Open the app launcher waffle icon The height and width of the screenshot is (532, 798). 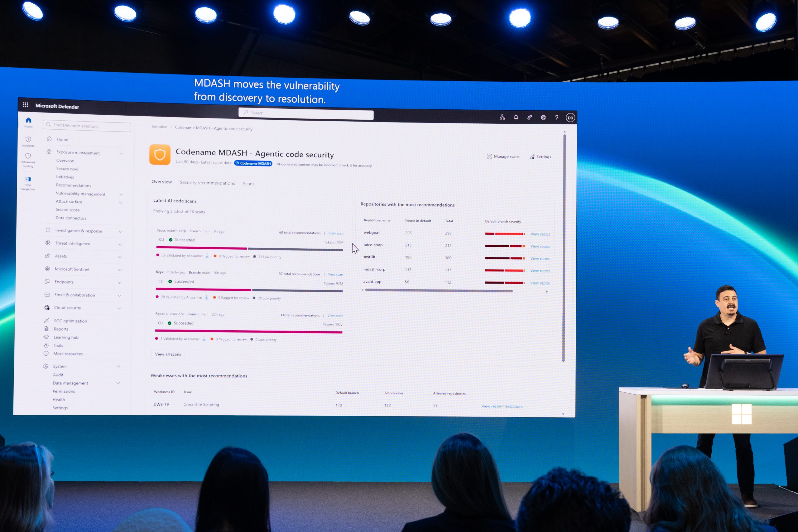click(26, 105)
